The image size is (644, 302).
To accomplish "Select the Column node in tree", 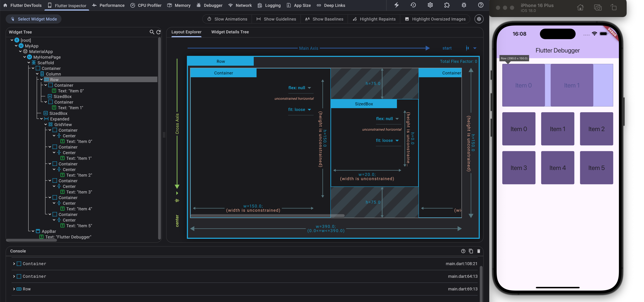I will click(x=53, y=74).
